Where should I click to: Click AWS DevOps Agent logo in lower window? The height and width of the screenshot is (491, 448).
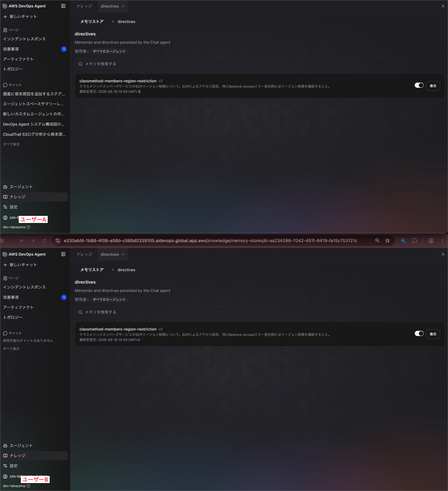click(x=5, y=254)
